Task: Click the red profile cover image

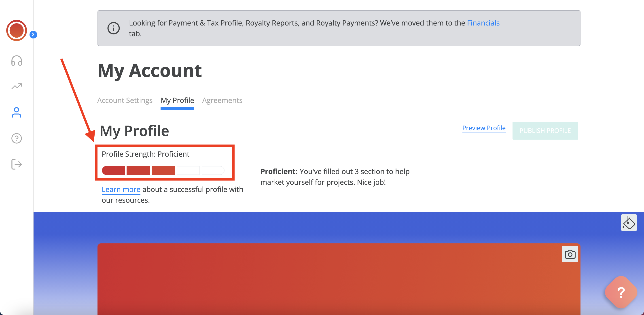Action: pyautogui.click(x=339, y=279)
